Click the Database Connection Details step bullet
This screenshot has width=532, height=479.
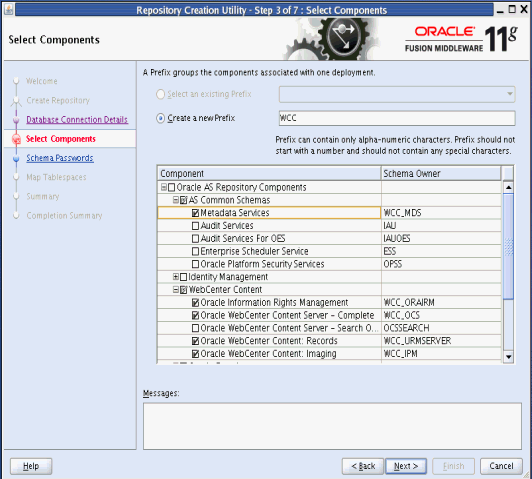(x=16, y=120)
